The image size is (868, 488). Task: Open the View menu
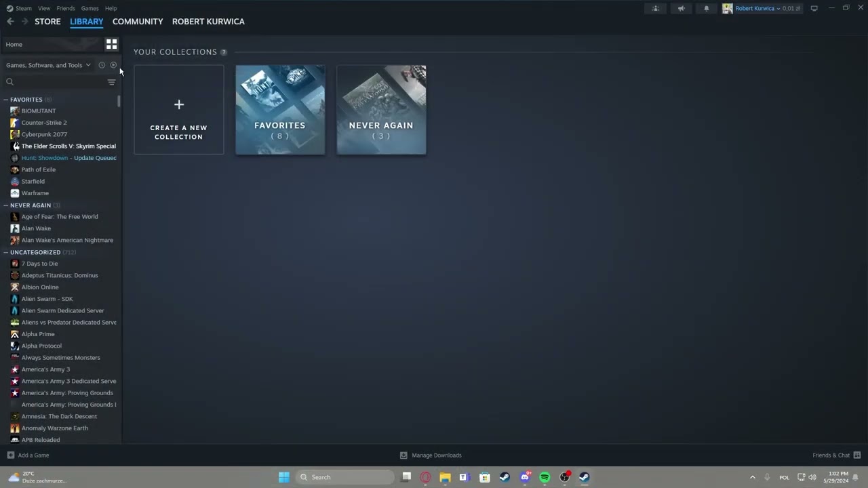coord(44,8)
